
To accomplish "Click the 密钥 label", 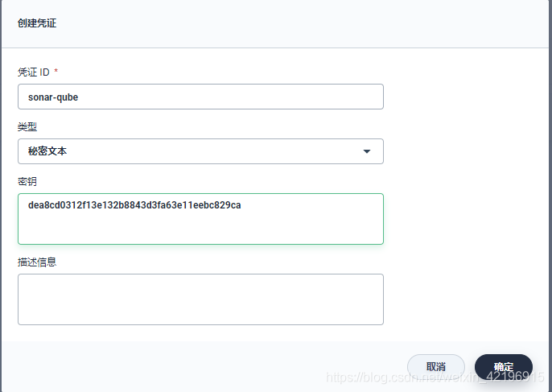I will point(27,181).
